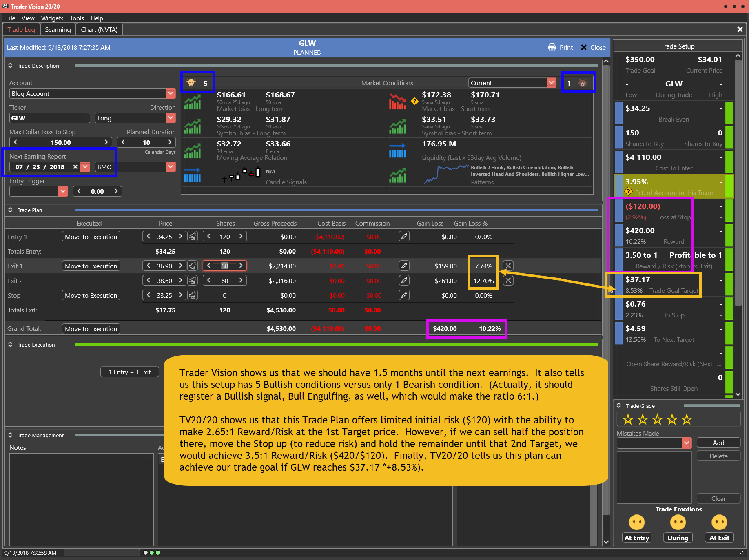Viewport: 749px width, 560px height.
Task: Move Grand Total to Execution
Action: [x=91, y=329]
